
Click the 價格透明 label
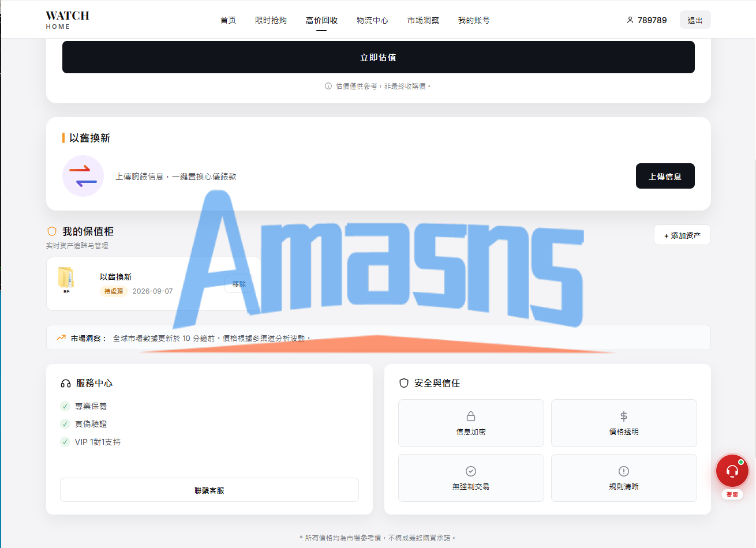[x=624, y=431]
